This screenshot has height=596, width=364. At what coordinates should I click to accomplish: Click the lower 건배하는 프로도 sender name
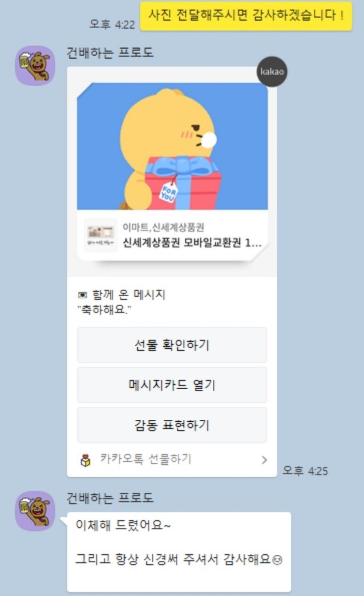(x=110, y=497)
